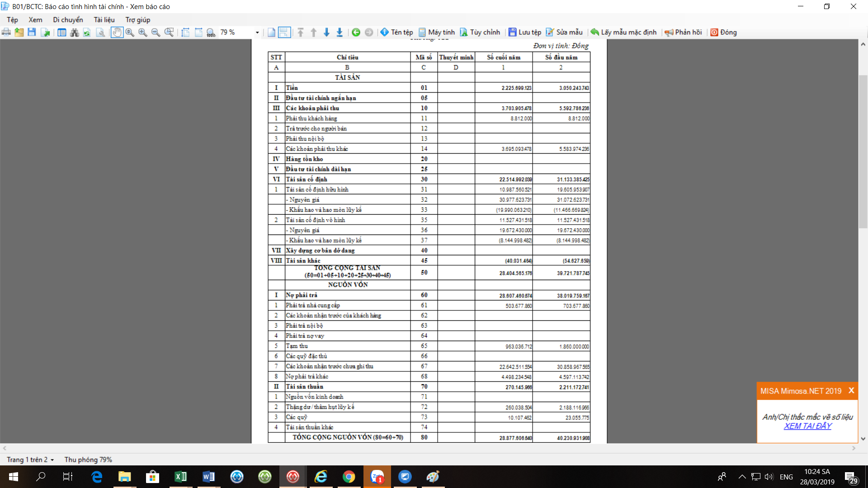Viewport: 868px width, 488px height.
Task: Click the green back navigation arrow
Action: [356, 32]
